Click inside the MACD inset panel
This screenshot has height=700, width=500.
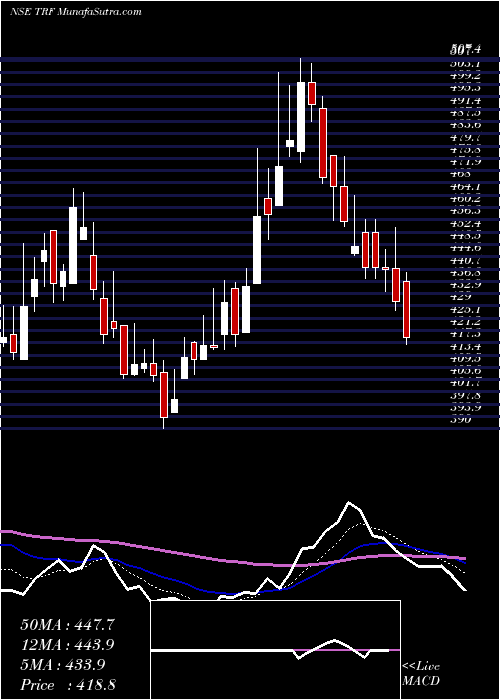pos(275,650)
